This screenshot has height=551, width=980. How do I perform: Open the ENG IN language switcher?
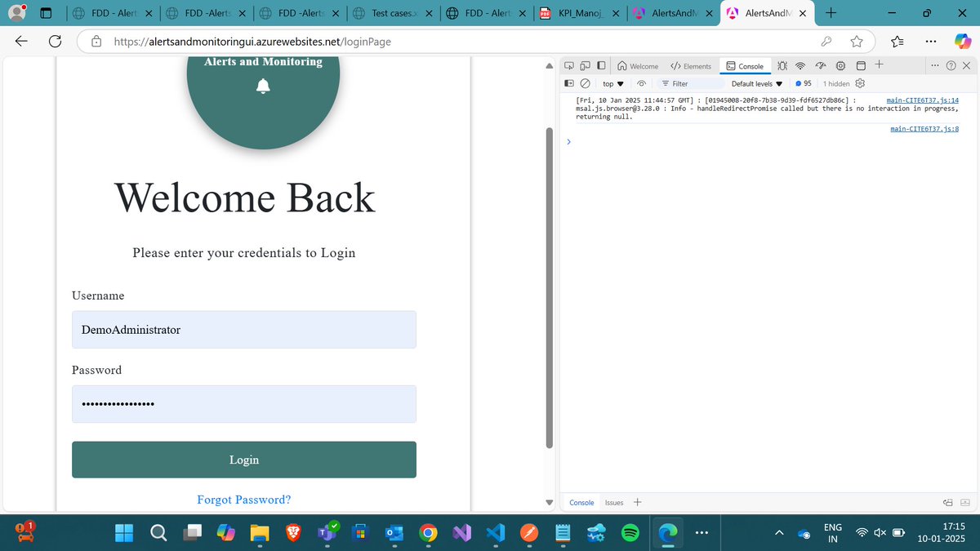click(833, 533)
